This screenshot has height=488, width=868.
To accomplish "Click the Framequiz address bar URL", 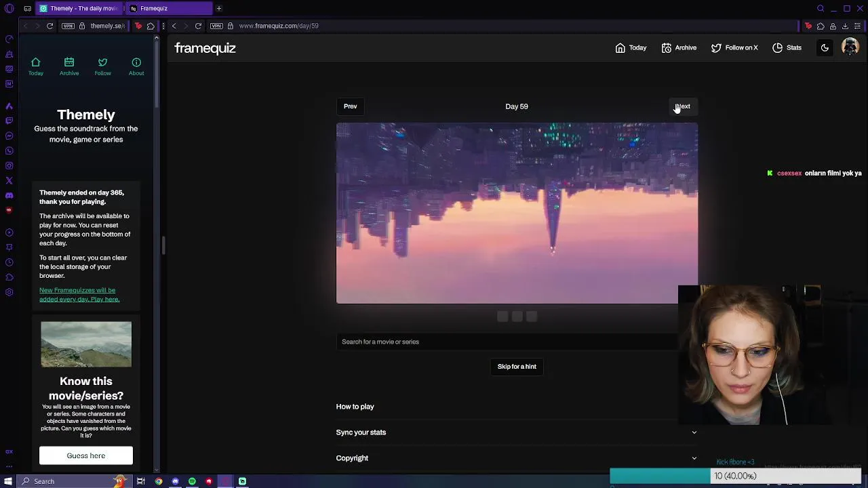I will (279, 26).
